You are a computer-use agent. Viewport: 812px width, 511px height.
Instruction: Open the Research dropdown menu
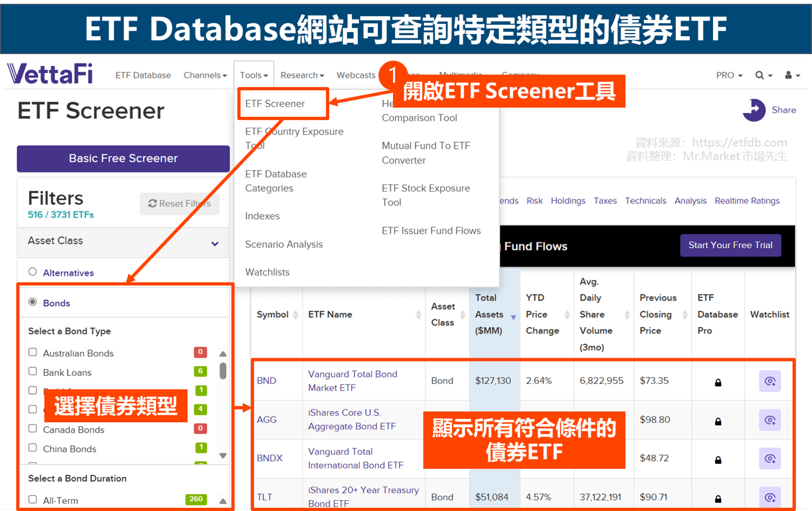(x=302, y=75)
